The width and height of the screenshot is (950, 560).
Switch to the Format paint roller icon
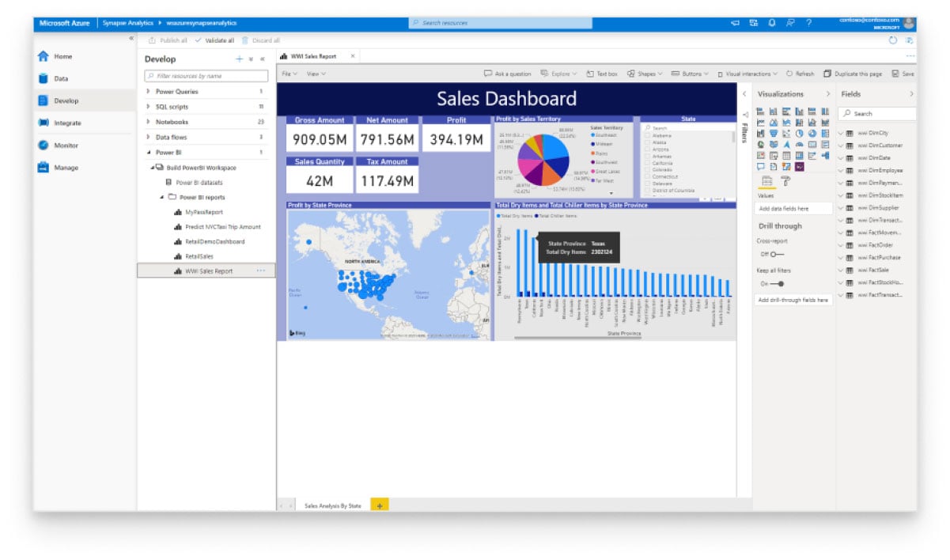(x=785, y=181)
